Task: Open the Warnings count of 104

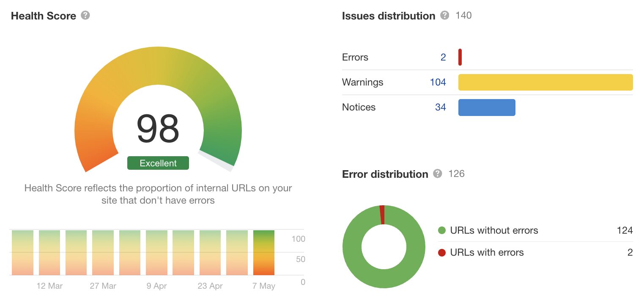Action: click(438, 82)
